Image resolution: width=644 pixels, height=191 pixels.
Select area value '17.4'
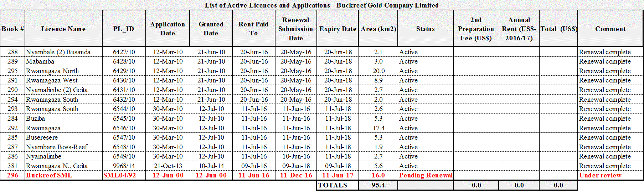[x=378, y=128]
